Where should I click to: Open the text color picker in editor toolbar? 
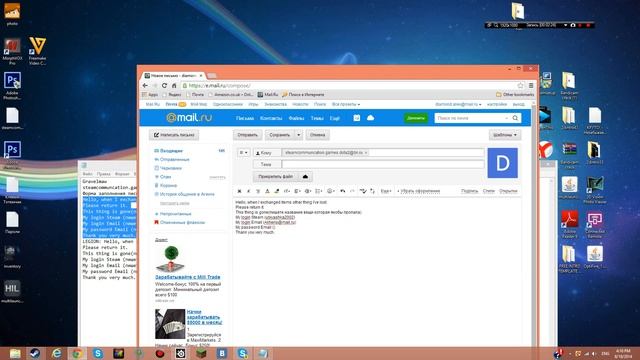[x=267, y=191]
